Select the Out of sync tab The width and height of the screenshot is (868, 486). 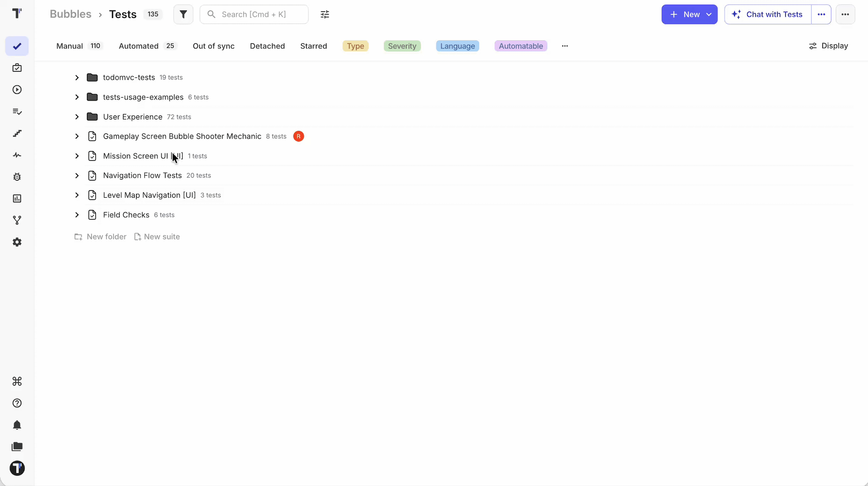click(x=213, y=46)
